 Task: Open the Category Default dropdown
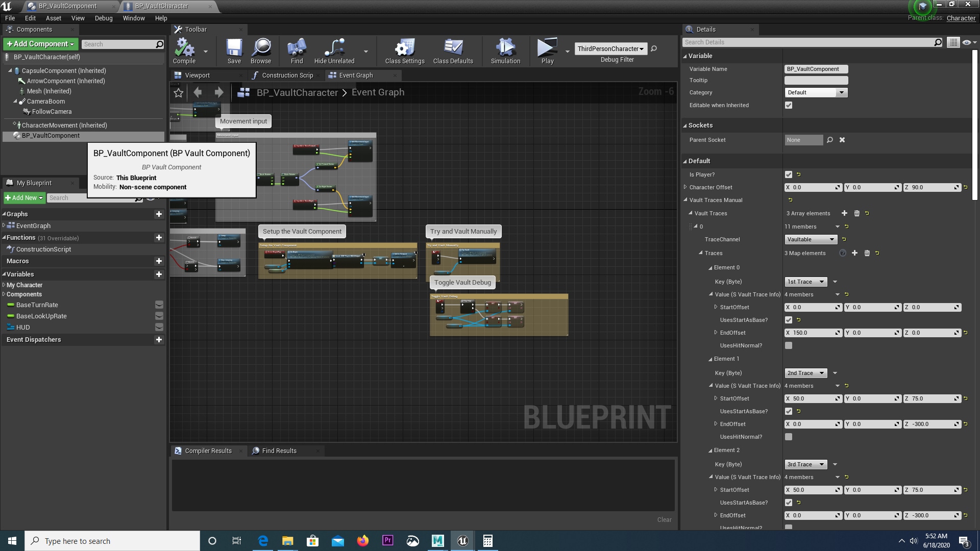(x=816, y=92)
